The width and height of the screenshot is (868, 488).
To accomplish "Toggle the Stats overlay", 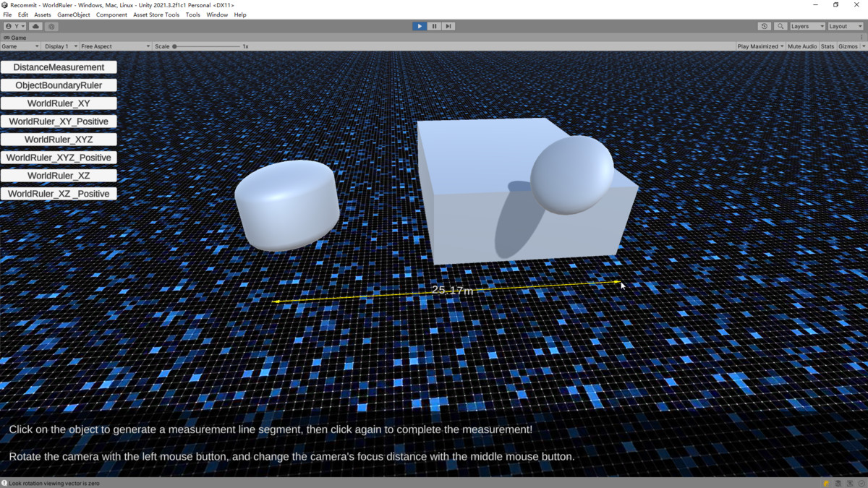I will point(827,46).
